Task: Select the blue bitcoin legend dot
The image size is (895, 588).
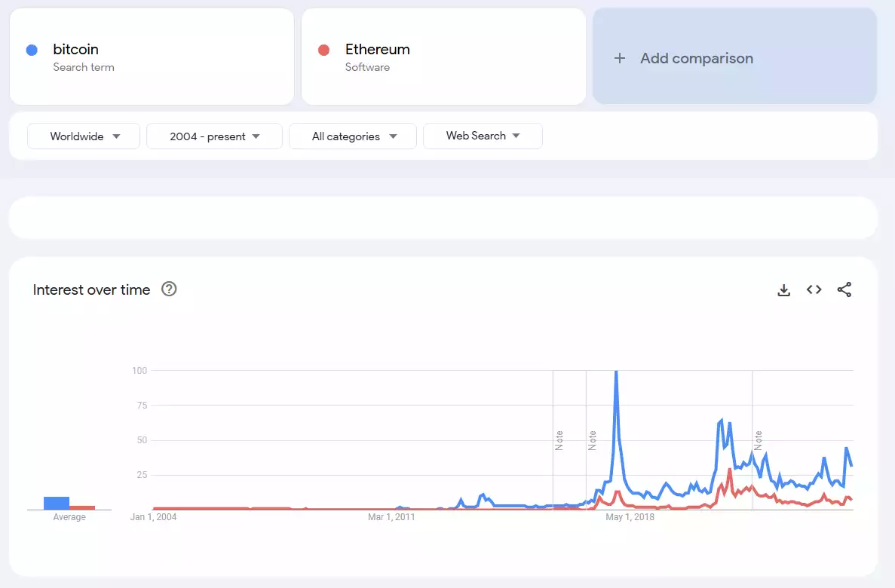Action: 31,49
